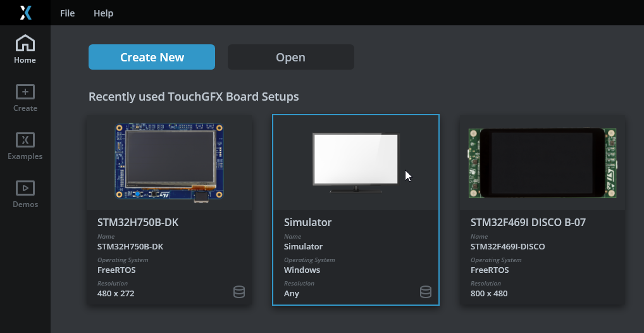The width and height of the screenshot is (644, 333).
Task: Open the Create sidebar section
Action: coord(25,98)
